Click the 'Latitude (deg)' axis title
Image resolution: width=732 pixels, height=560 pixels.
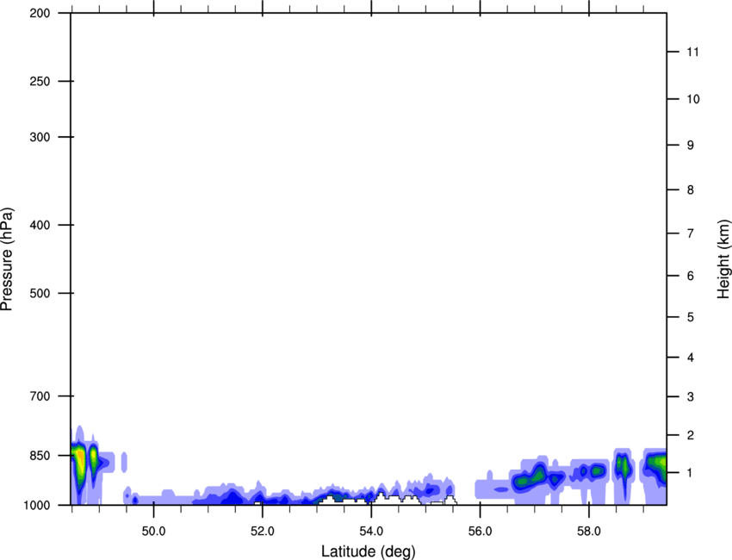[369, 551]
